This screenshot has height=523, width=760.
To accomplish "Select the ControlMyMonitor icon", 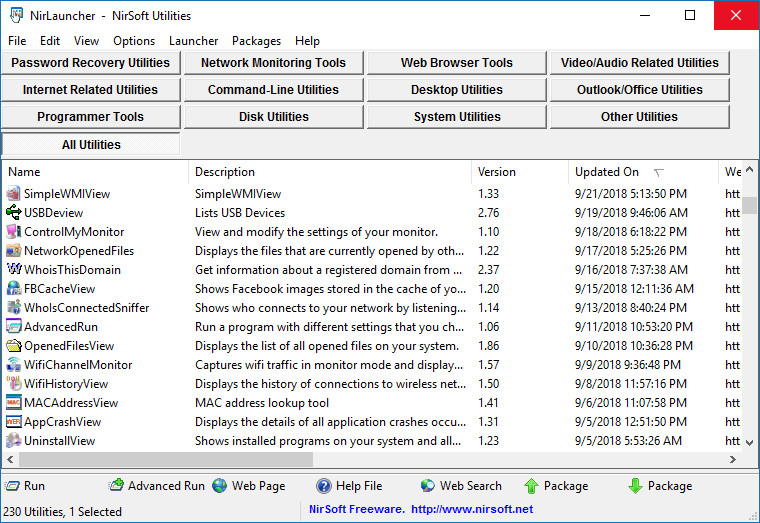I will point(13,232).
